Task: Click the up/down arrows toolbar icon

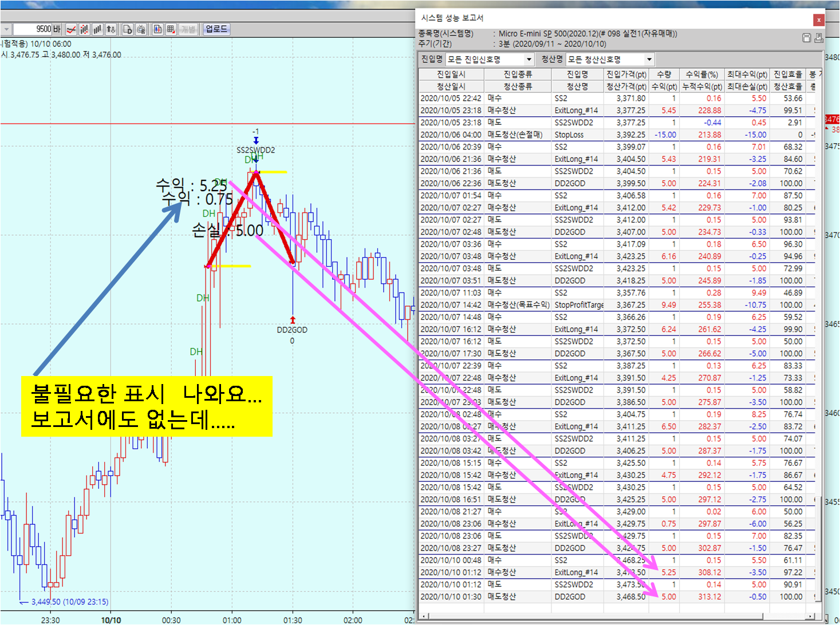Action: pos(111,29)
